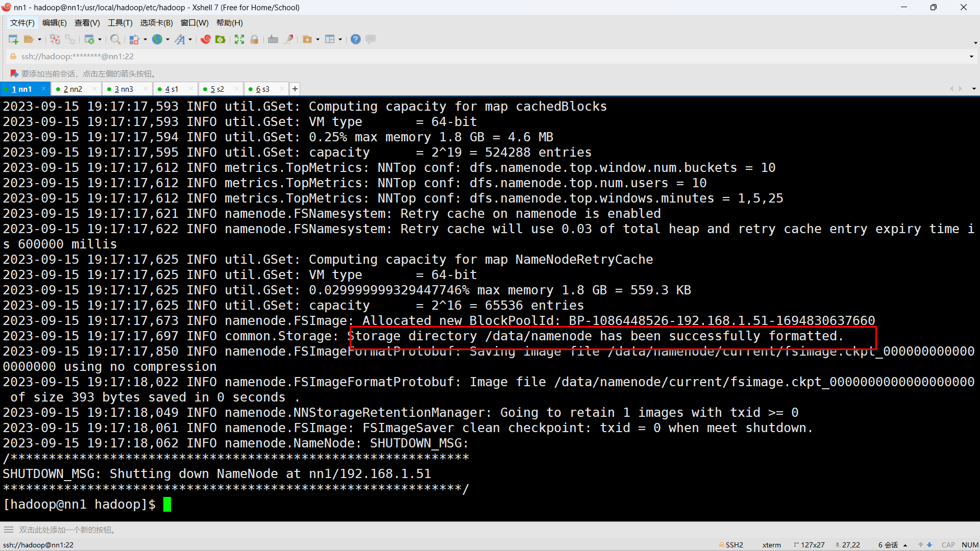Viewport: 980px width, 551px height.
Task: Click the red Xmanager swirl icon
Action: [206, 39]
